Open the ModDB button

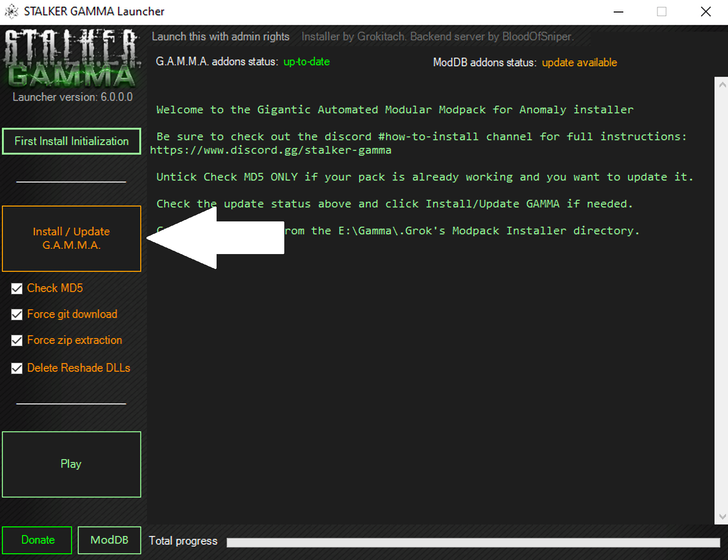coord(109,540)
